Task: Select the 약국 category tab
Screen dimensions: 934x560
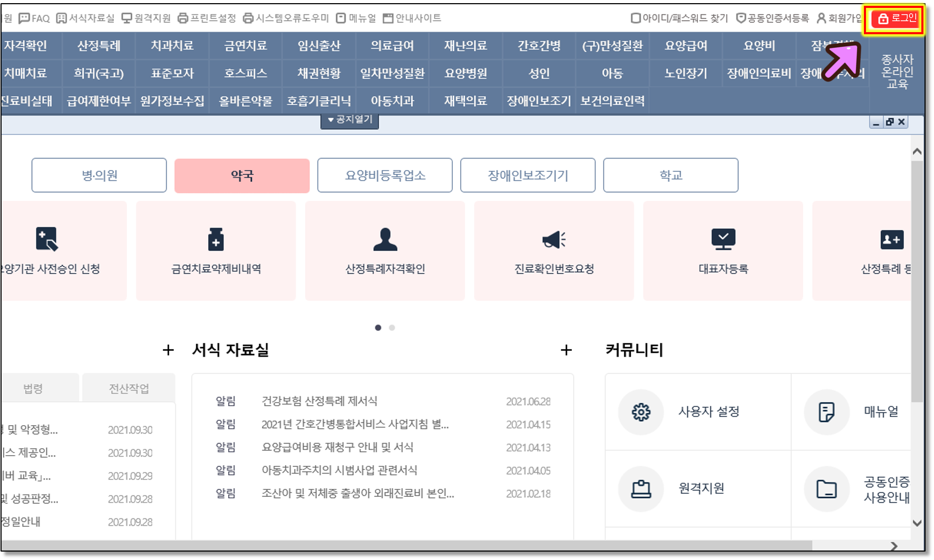Action: coord(242,175)
